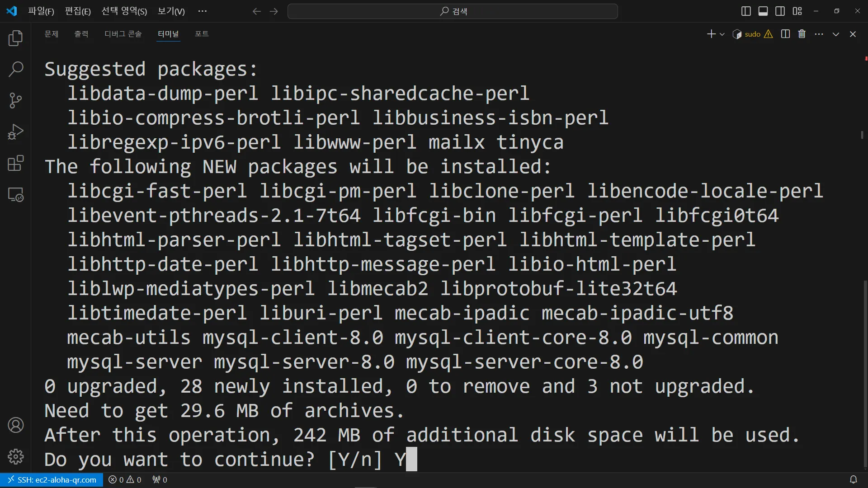
Task: Open the Extensions view
Action: click(15, 163)
